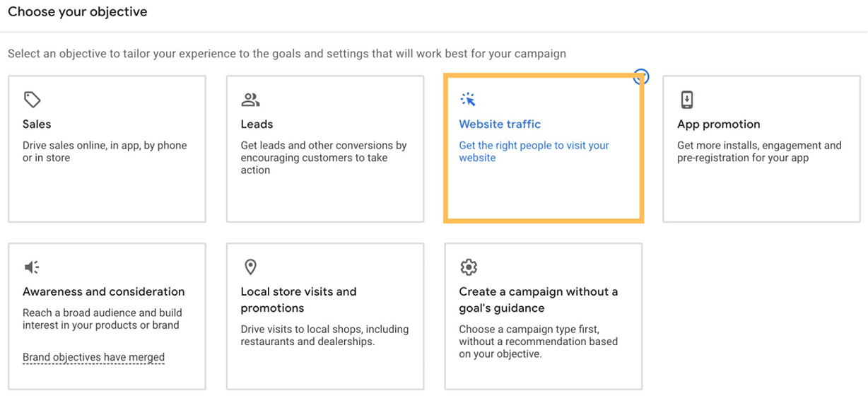Click the Leads people icon
Screen dimensions: 868x396
[x=250, y=100]
